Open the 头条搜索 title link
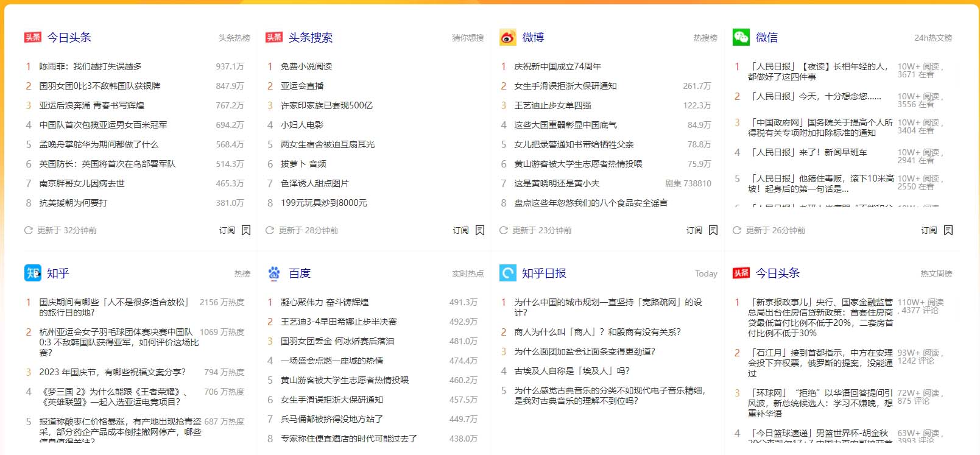980x455 pixels. pos(311,37)
